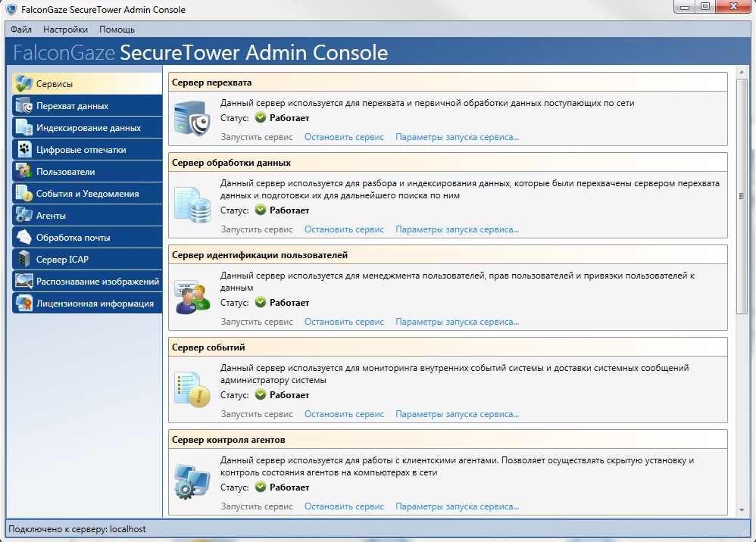Click the Индексирование данных sidebar icon

pyautogui.click(x=23, y=128)
